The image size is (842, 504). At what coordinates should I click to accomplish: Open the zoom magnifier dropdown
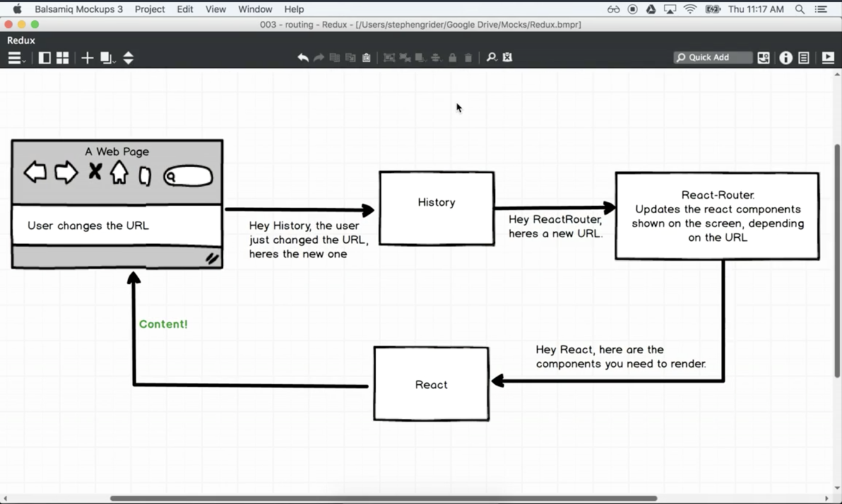point(492,57)
